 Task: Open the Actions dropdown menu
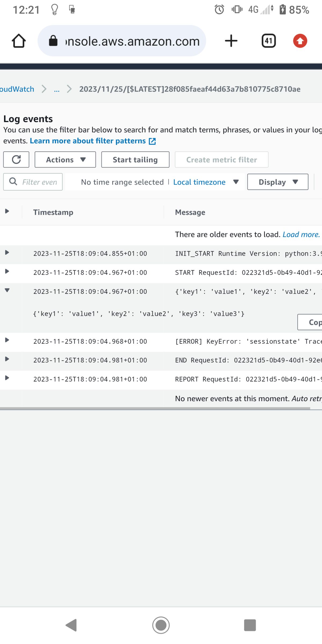65,160
